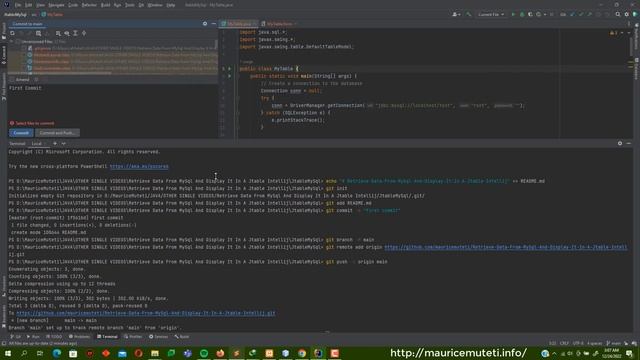The image size is (640, 360).
Task: Open indentation 4 spaces selector in status bar
Action: tap(595, 343)
